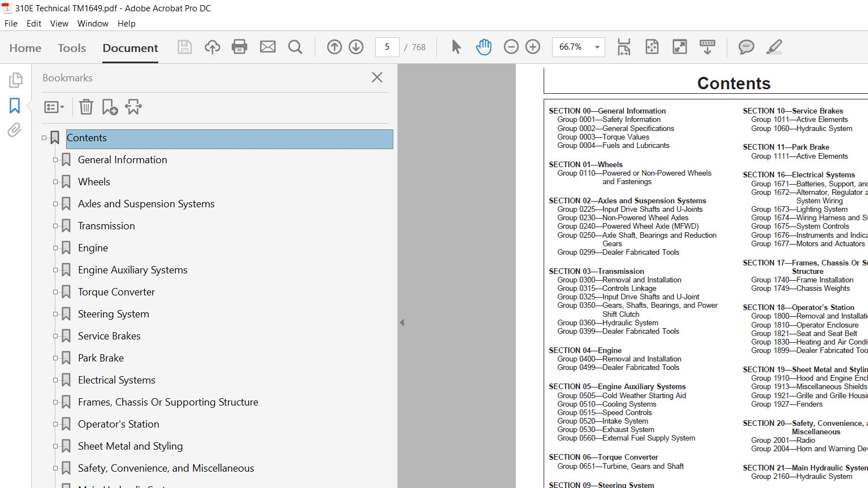Find the current bookmark
Viewport: 868px width, 488px height.
pos(133,107)
